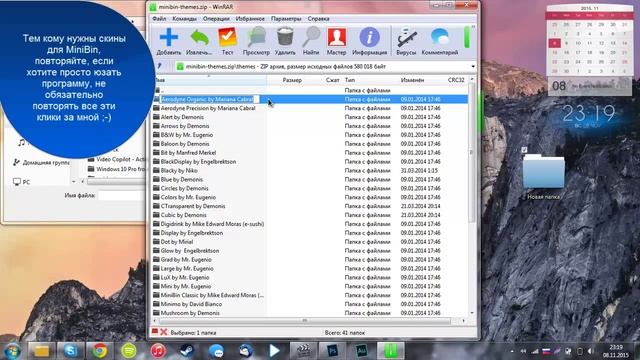Open the Windows Start button

pos(12,351)
